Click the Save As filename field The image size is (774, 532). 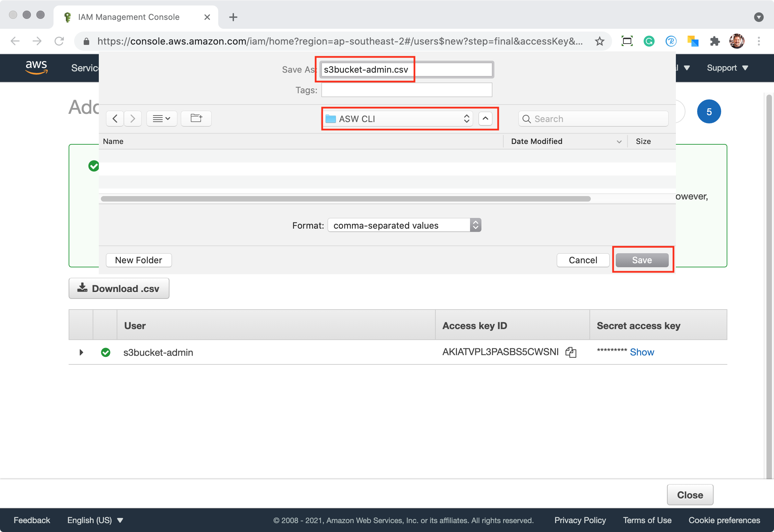[x=407, y=70]
